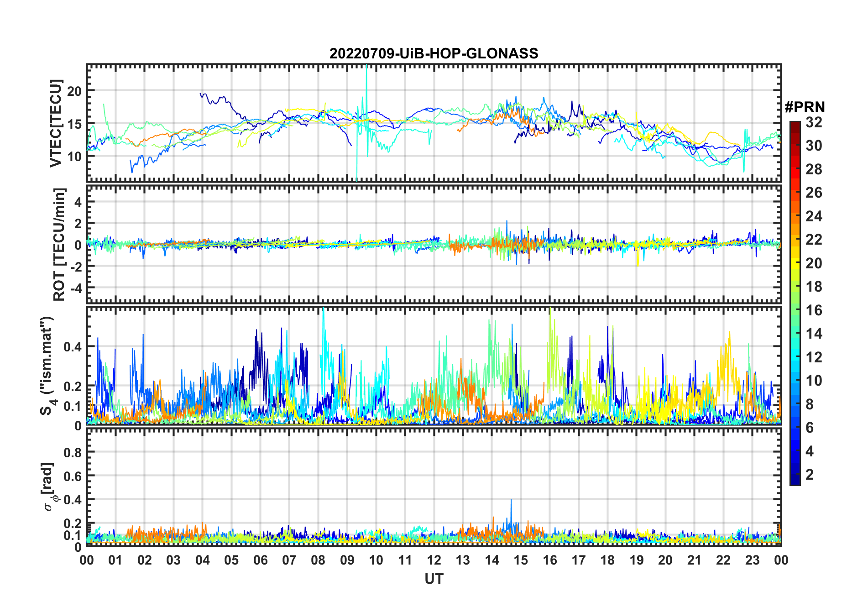868x607 pixels.
Task: Click the 14 label on the PRN colorbar
Action: [x=814, y=334]
